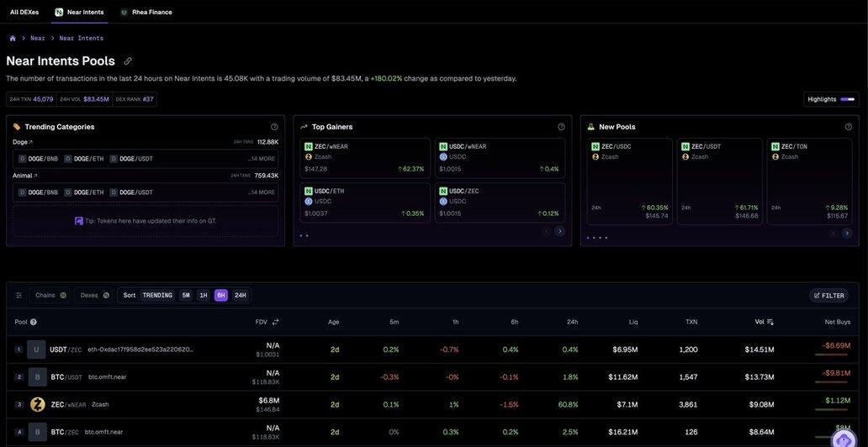Go to next page of New Pools
The width and height of the screenshot is (868, 447).
(x=847, y=233)
